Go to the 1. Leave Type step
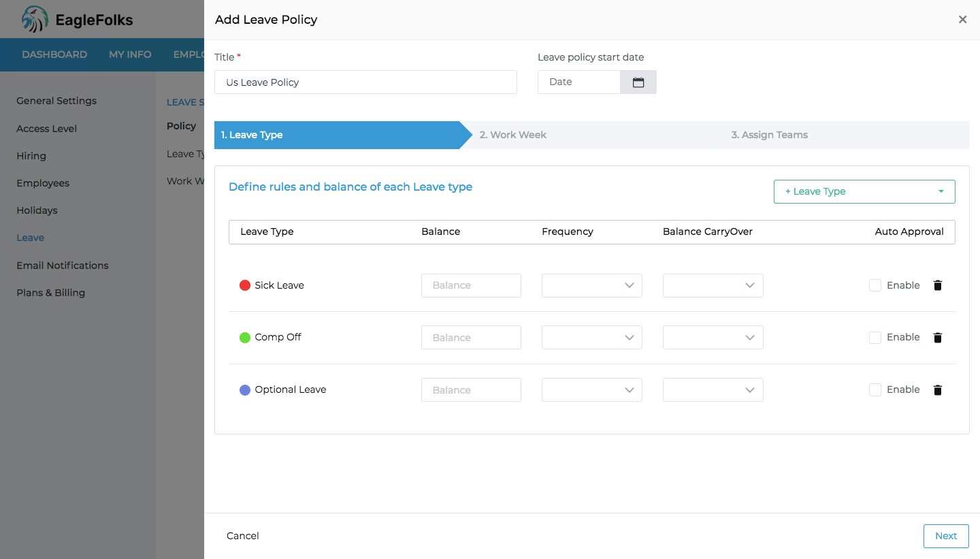The image size is (980, 559). pyautogui.click(x=343, y=135)
